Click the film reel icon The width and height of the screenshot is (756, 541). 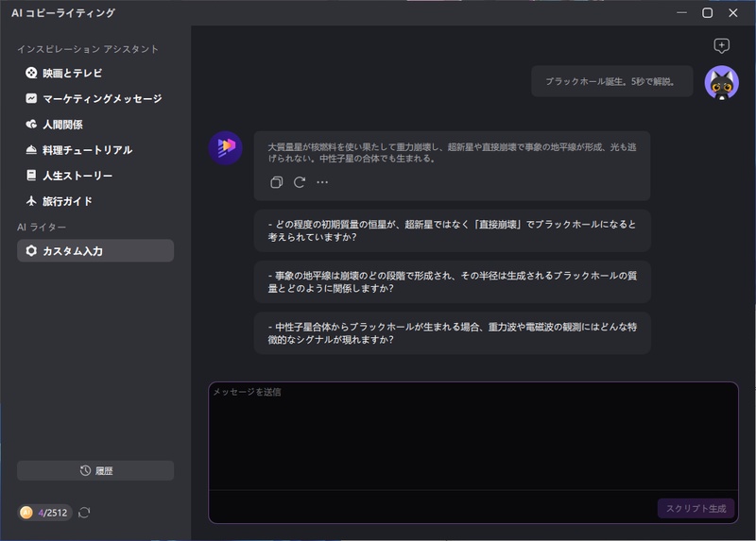pos(31,73)
